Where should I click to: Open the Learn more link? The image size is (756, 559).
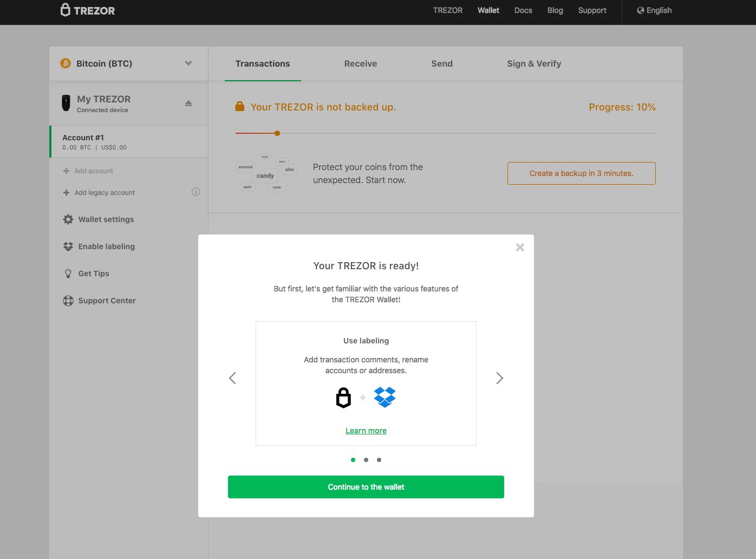click(366, 431)
